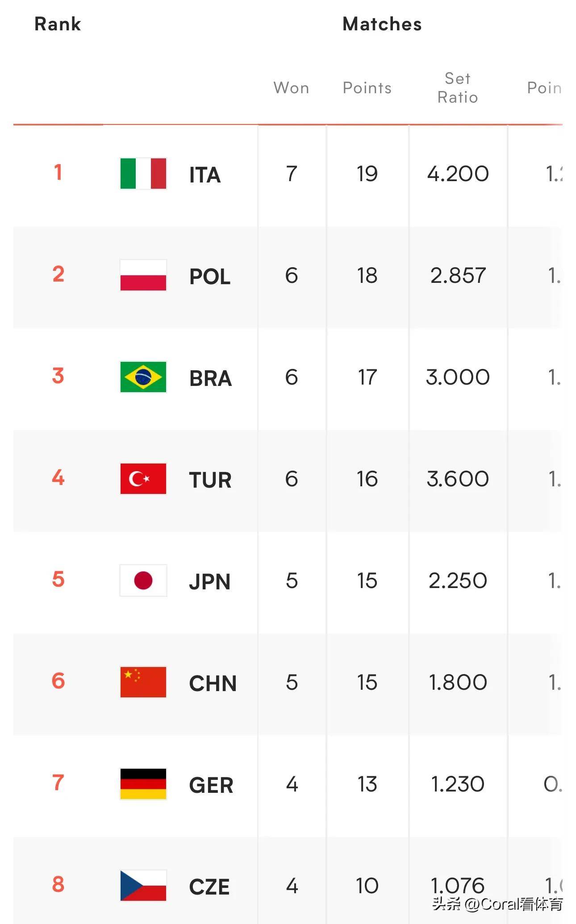Click the Germany flag icon
The height and width of the screenshot is (924, 576).
[x=143, y=784]
